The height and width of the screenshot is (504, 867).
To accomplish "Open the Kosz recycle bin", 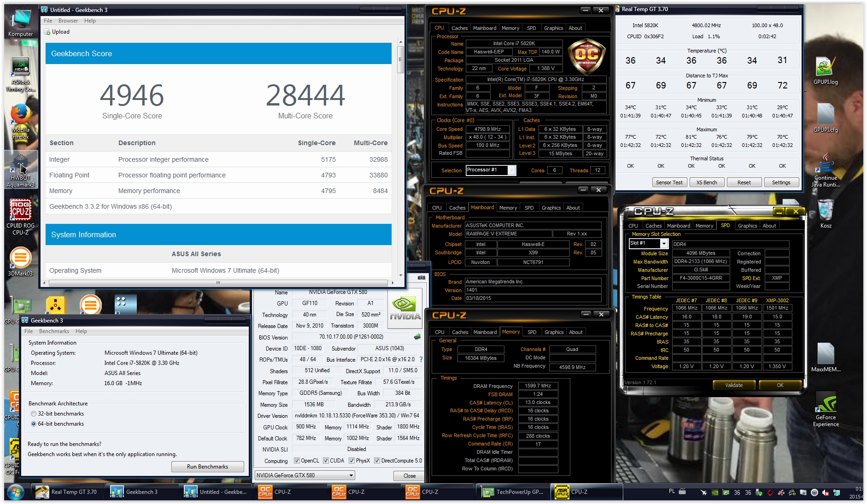I will 826,214.
